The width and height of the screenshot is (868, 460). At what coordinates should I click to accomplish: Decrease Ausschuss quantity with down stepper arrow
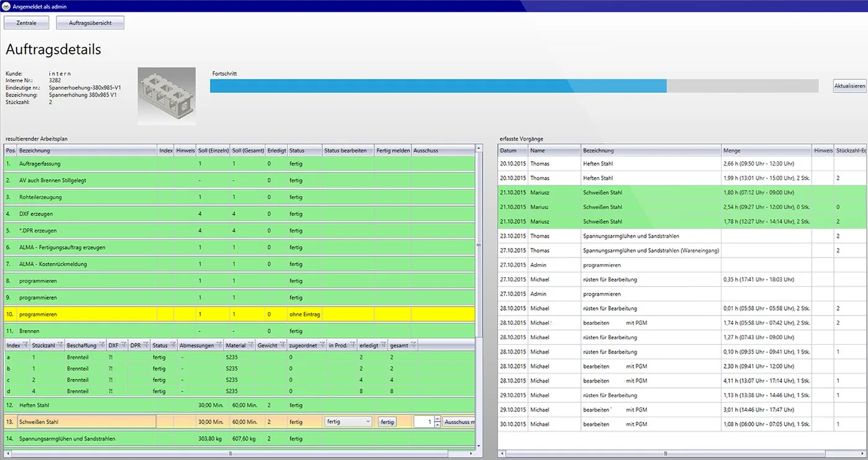437,425
